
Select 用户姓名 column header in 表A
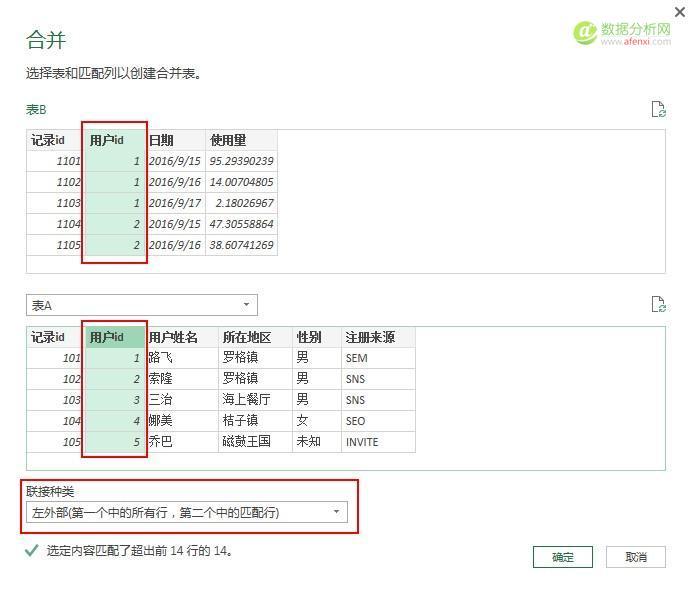(182, 338)
